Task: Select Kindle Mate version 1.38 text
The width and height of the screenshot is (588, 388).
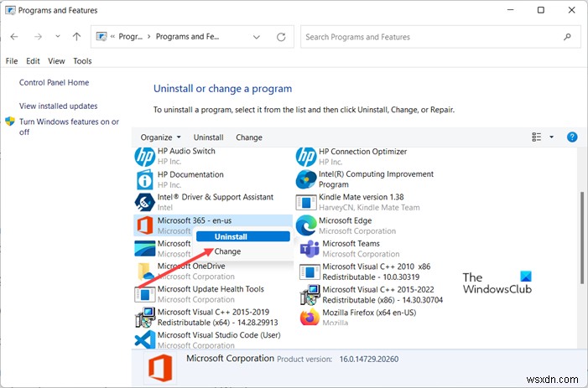Action: [x=362, y=198]
